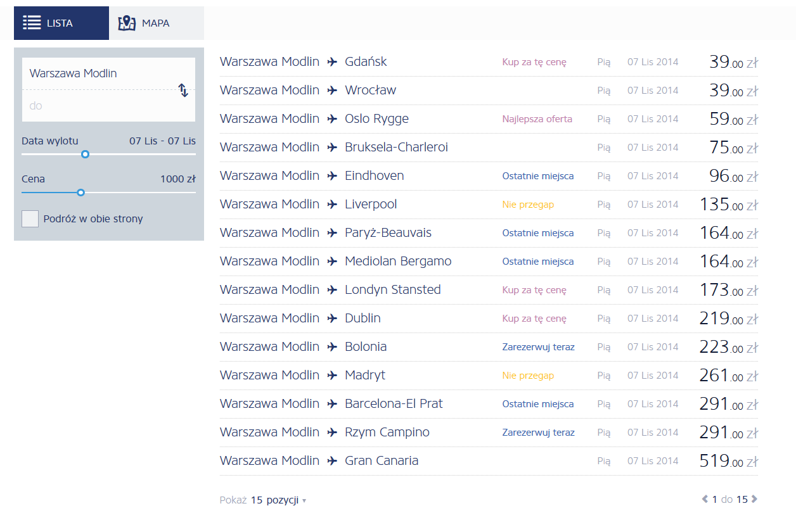Click the airplane icon in the Gdańsk row

(x=332, y=62)
